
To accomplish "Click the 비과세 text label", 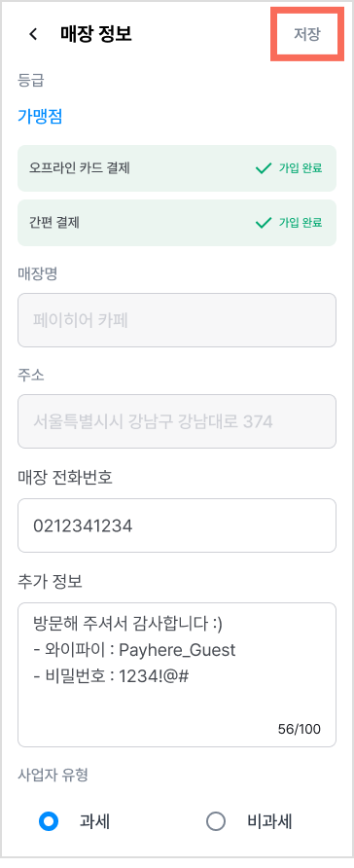I will click(x=269, y=821).
